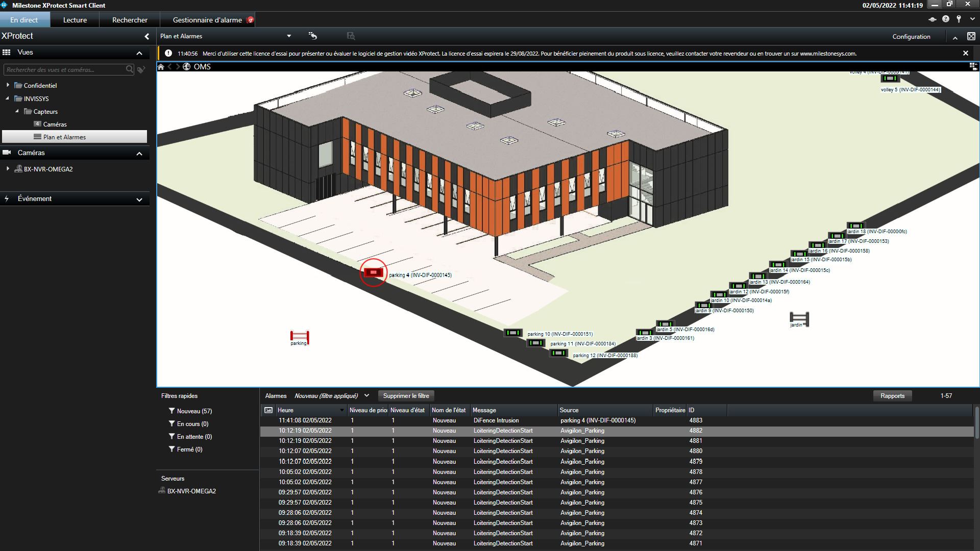The width and height of the screenshot is (980, 551).
Task: Apply the En cours (0) quick filter
Action: [188, 424]
